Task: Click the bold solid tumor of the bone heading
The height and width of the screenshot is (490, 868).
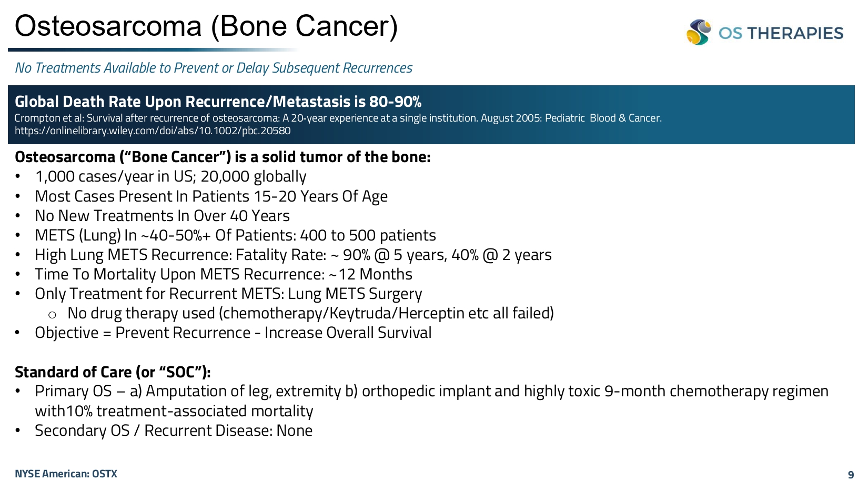Action: pyautogui.click(x=223, y=157)
